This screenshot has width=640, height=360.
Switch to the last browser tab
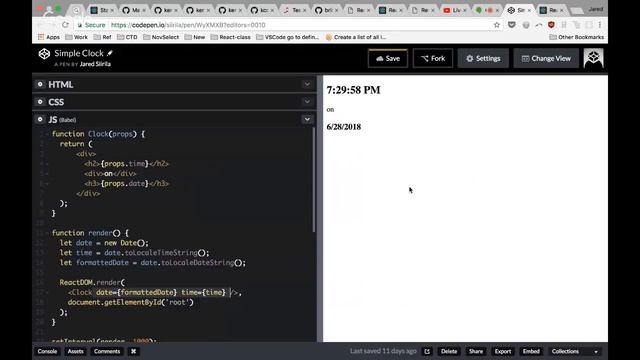pos(551,10)
